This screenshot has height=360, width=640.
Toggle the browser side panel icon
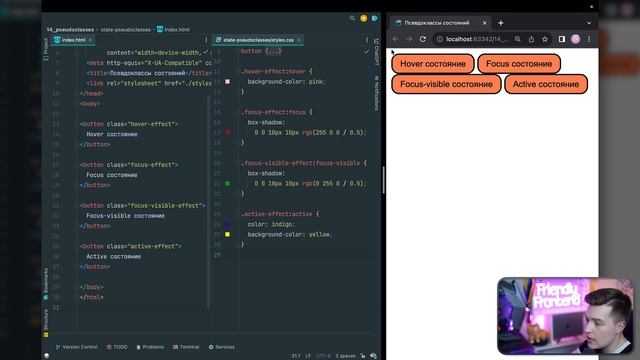coord(562,39)
